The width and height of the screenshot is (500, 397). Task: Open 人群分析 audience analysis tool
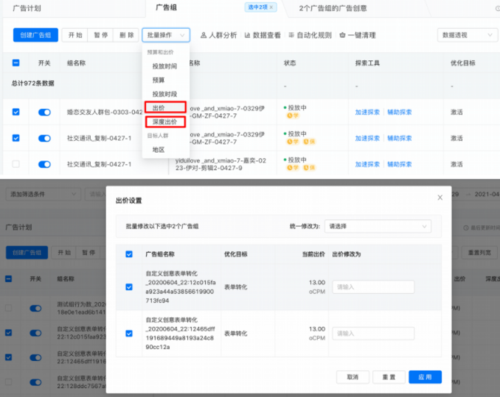pyautogui.click(x=218, y=35)
